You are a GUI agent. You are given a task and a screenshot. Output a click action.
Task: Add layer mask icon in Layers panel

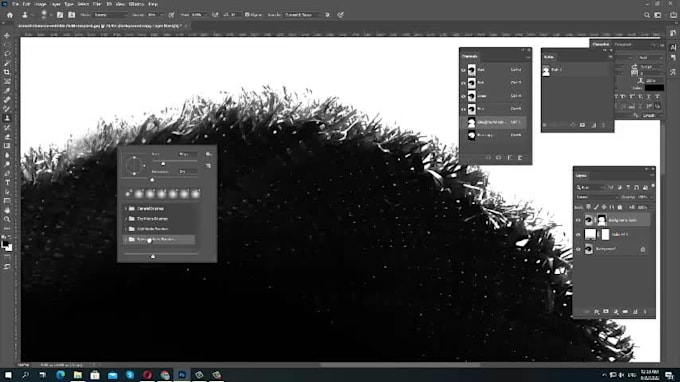coord(606,312)
